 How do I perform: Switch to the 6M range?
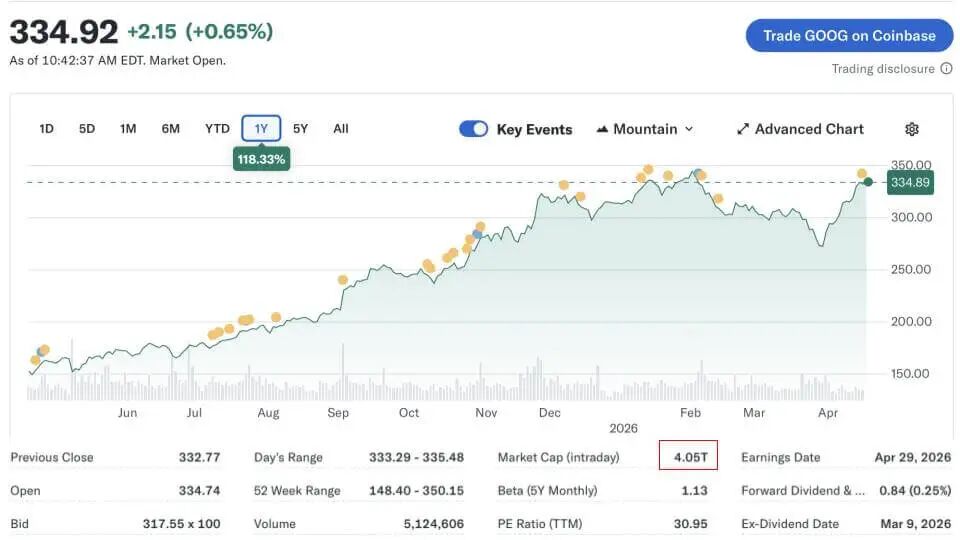[171, 128]
